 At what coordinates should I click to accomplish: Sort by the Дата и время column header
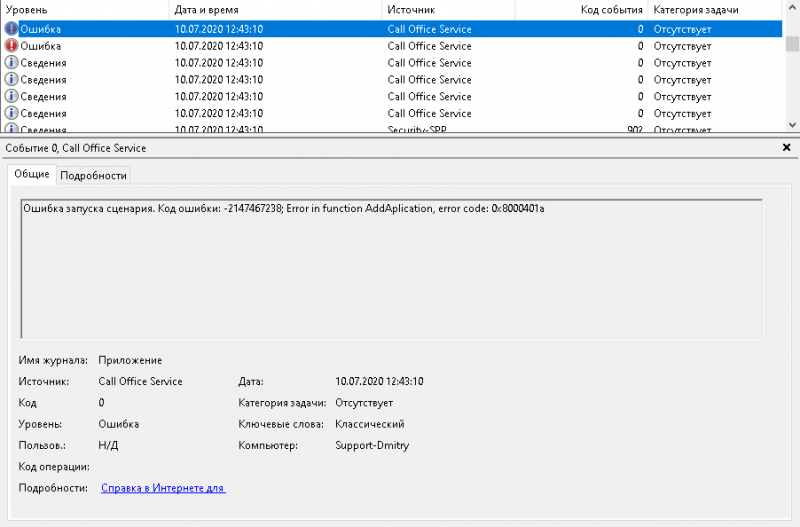coord(275,10)
